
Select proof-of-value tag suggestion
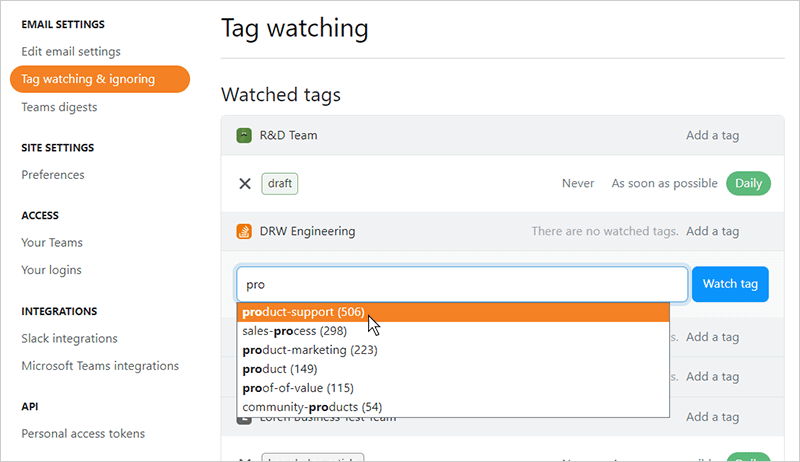[298, 388]
